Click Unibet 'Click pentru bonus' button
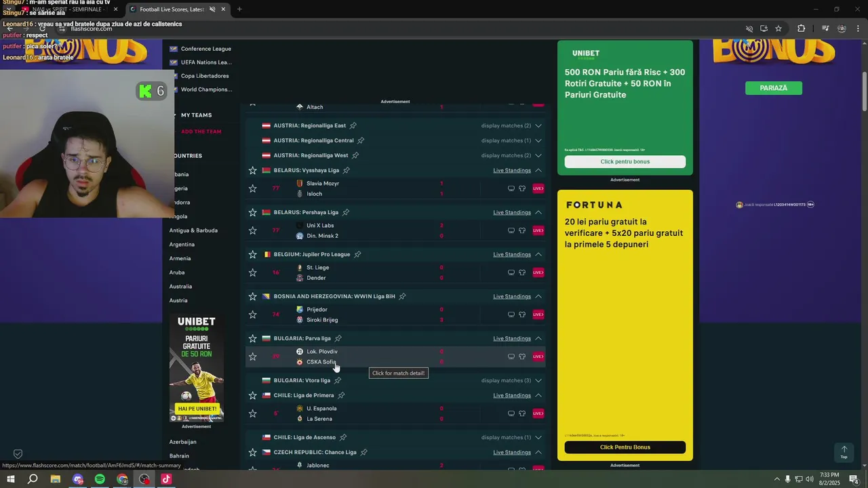The image size is (868, 488). tap(625, 161)
